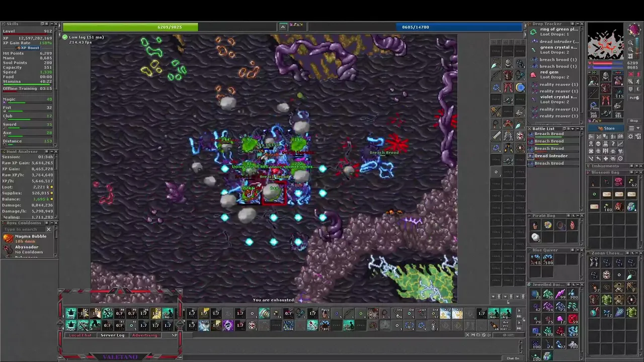Click ring of green pl... drop entry
644x362 pixels.
pos(553,32)
